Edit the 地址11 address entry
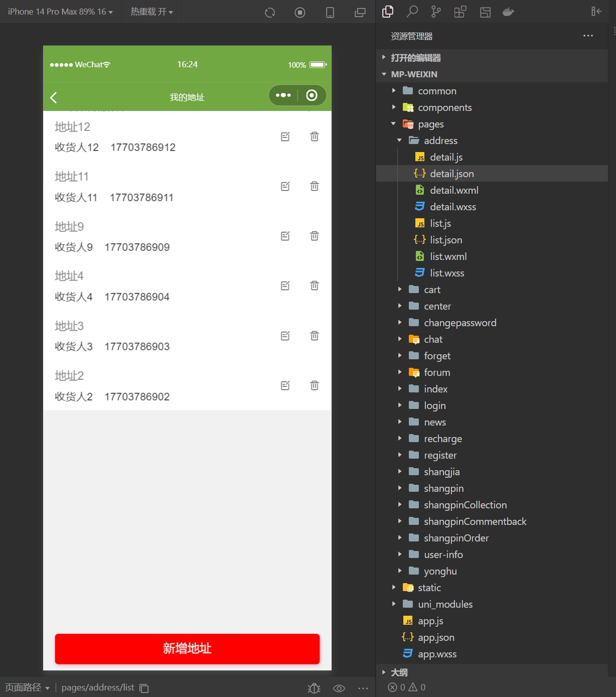 [x=285, y=186]
